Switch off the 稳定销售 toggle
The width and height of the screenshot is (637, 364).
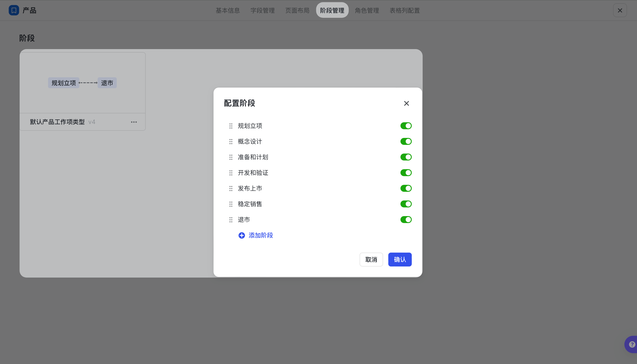tap(406, 204)
